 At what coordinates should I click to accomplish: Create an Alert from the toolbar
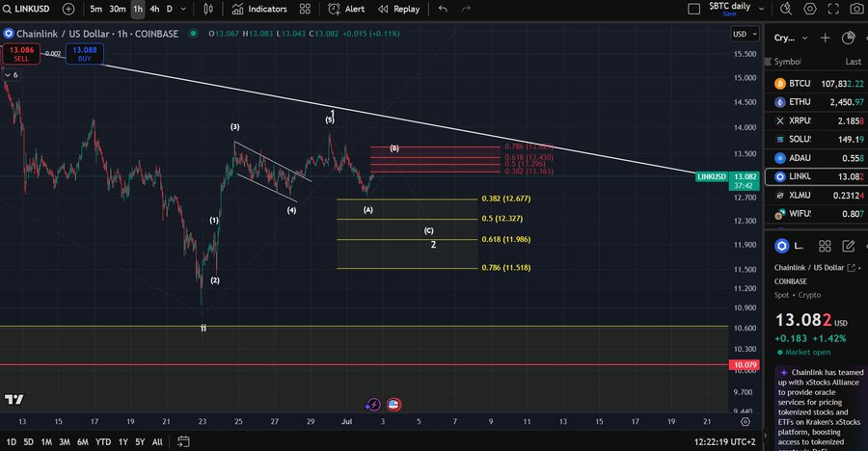click(346, 9)
